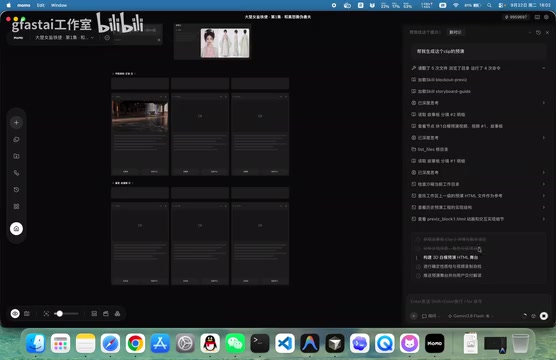Open the grid apps icon in left sidebar
The image size is (556, 360).
pos(16,206)
